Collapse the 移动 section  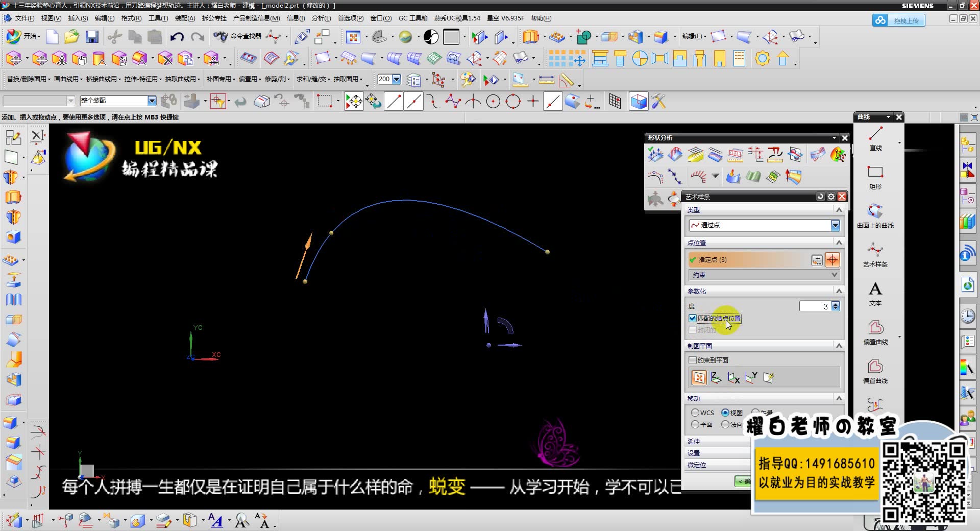(839, 398)
